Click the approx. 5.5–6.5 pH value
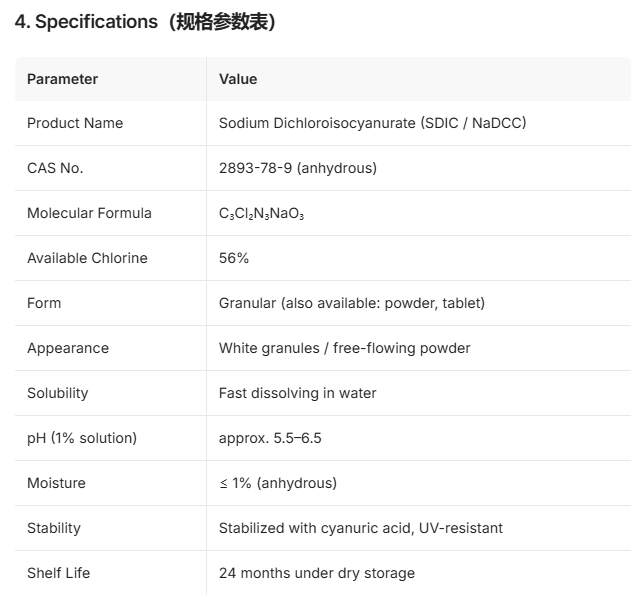This screenshot has height=611, width=631. (270, 438)
